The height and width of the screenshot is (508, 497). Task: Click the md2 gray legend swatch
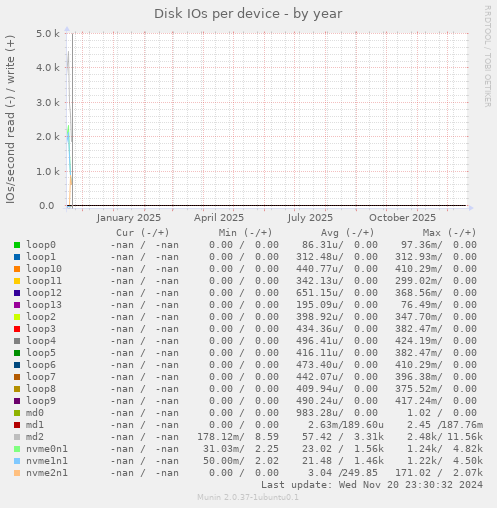tap(17, 437)
